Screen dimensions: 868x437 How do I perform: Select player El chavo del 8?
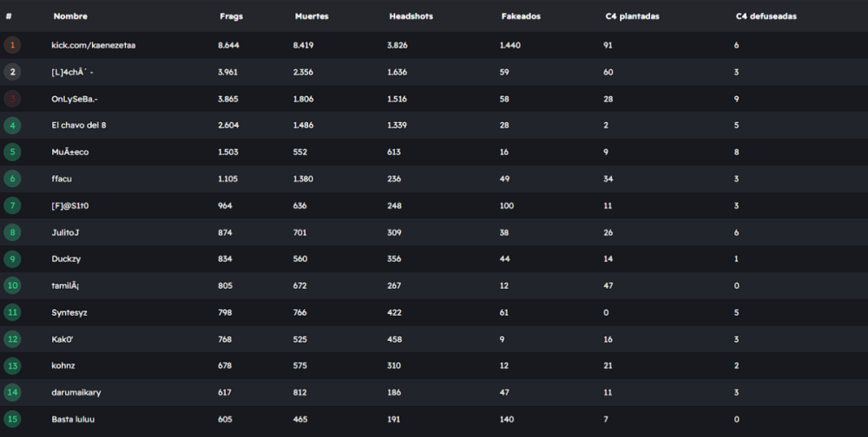[x=79, y=125]
